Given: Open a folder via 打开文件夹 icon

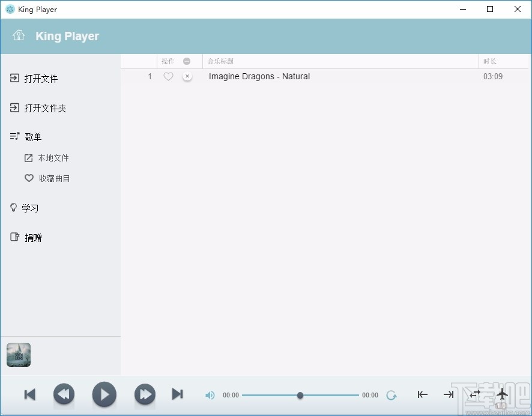Looking at the screenshot, I should point(14,108).
